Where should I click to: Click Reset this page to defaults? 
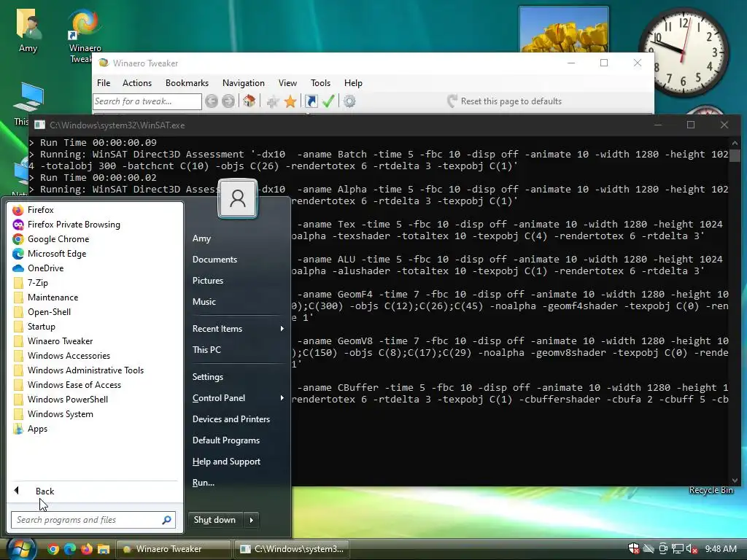(505, 101)
